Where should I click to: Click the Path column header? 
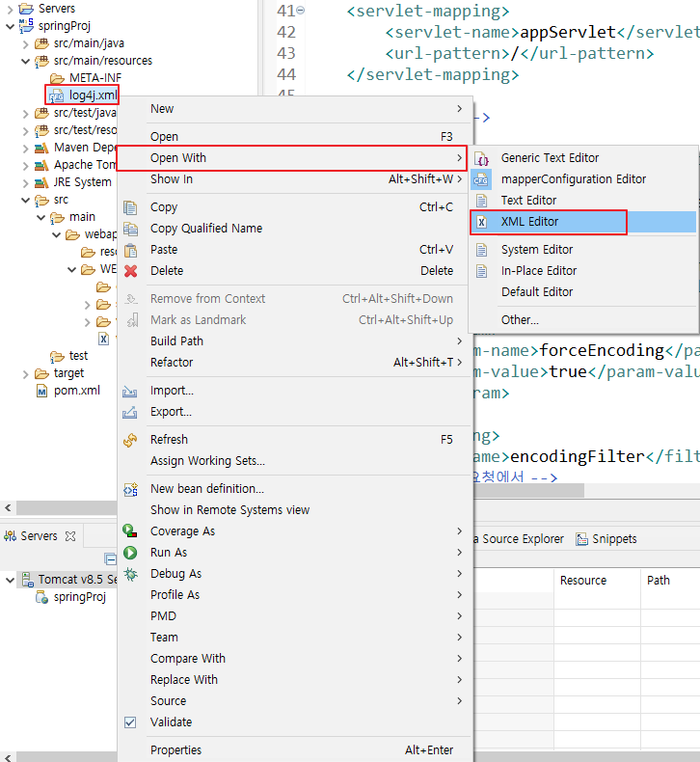pyautogui.click(x=670, y=581)
